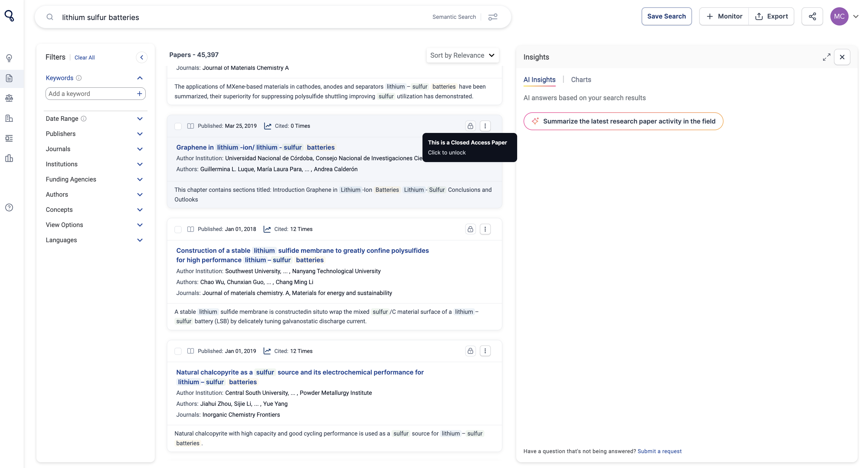
Task: Expand the View Options filter
Action: 140,225
